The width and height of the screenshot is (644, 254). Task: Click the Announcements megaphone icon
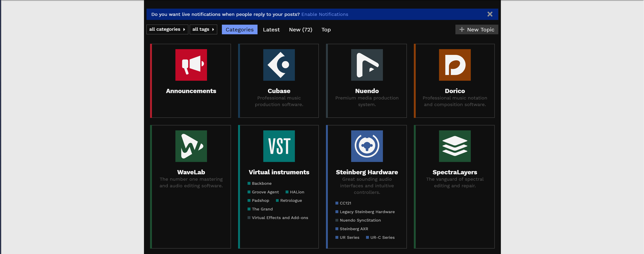[x=191, y=65]
